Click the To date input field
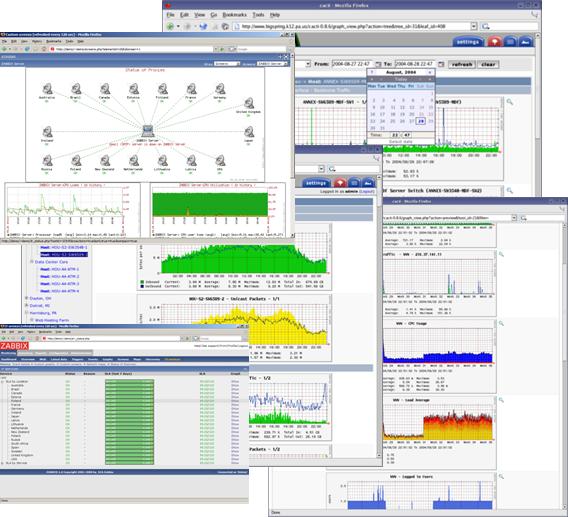This screenshot has width=568, height=517. pos(414,64)
